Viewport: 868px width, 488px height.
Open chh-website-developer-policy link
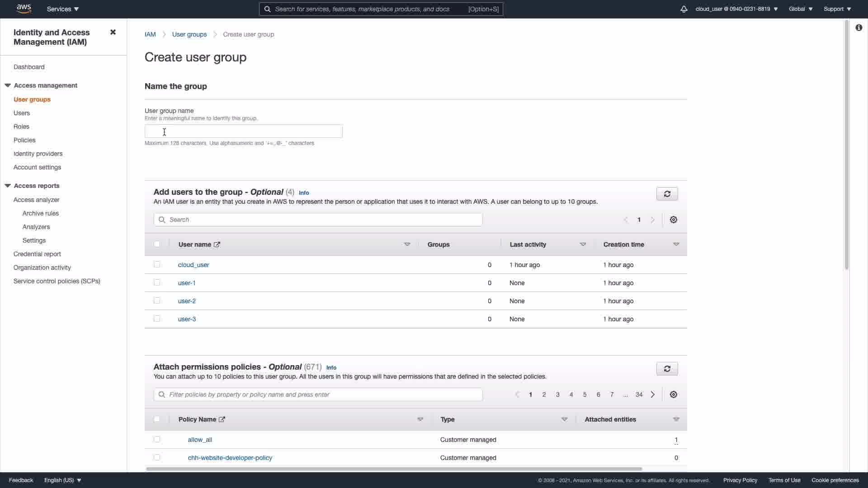[x=230, y=458]
